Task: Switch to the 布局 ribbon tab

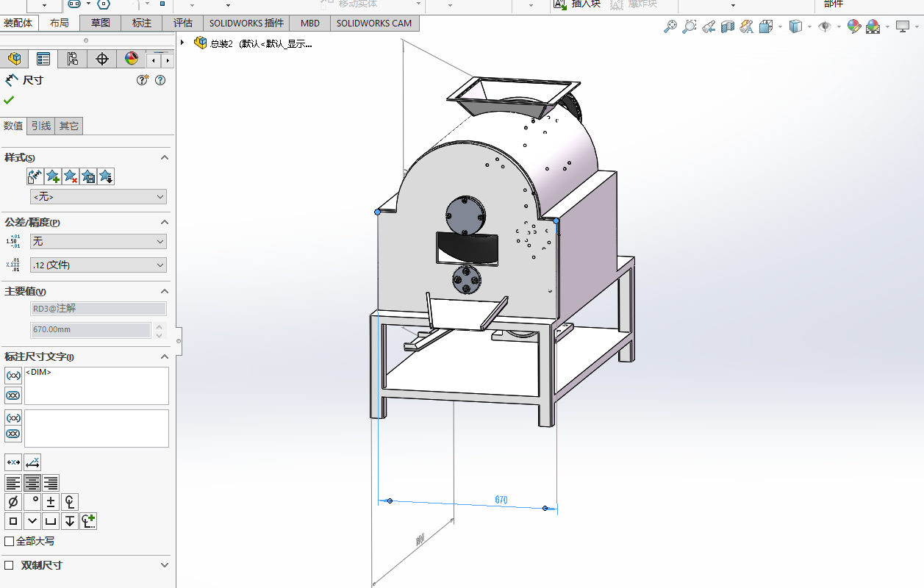Action: click(60, 23)
